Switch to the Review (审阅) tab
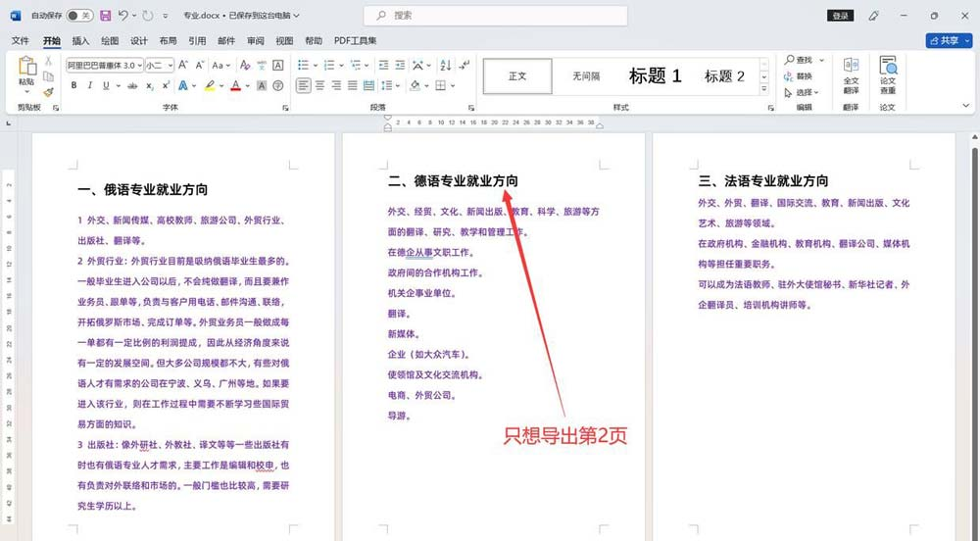This screenshot has height=541, width=980. tap(255, 40)
